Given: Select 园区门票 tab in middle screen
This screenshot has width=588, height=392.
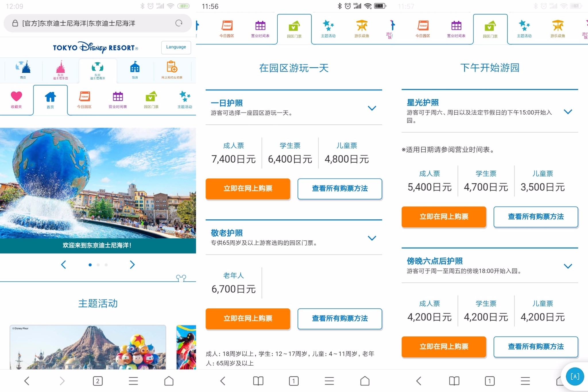Looking at the screenshot, I should pyautogui.click(x=294, y=29).
